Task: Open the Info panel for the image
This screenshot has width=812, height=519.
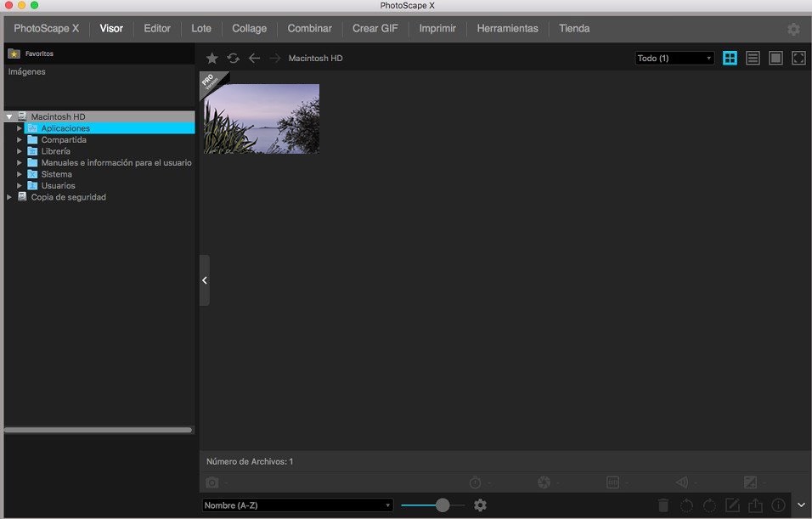Action: click(778, 505)
